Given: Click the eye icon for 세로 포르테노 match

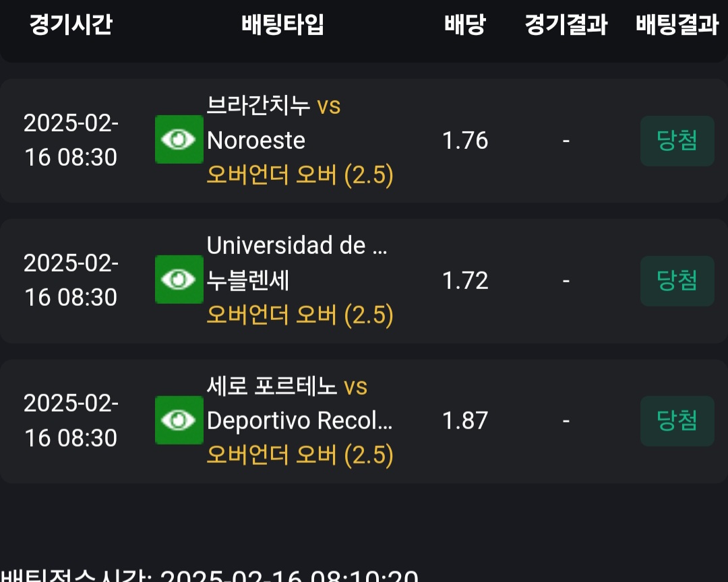Looking at the screenshot, I should tap(179, 420).
